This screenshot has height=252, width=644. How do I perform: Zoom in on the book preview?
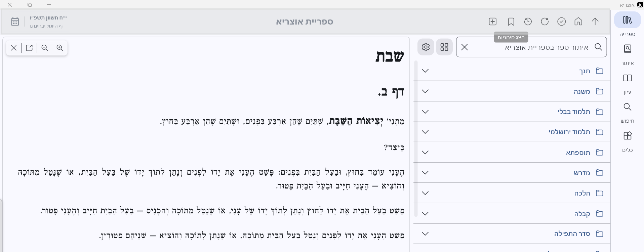tap(60, 48)
